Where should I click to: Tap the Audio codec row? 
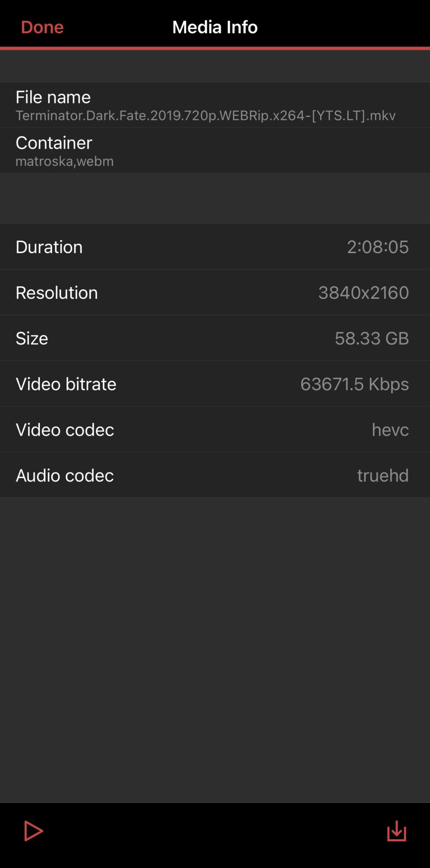[x=215, y=476]
